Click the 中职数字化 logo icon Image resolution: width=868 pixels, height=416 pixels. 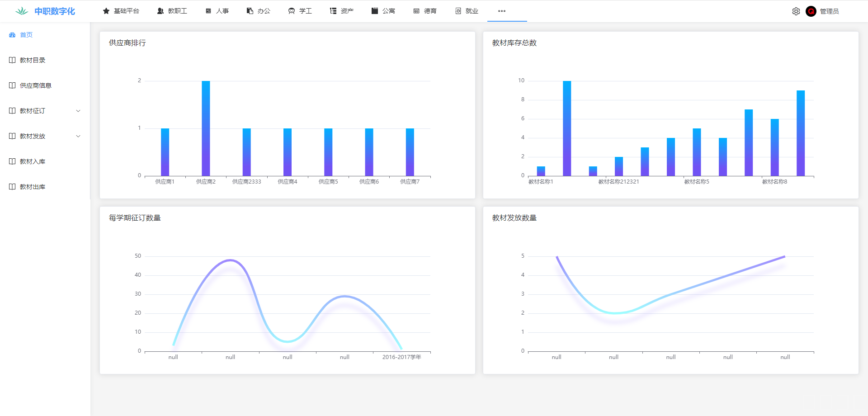(22, 11)
